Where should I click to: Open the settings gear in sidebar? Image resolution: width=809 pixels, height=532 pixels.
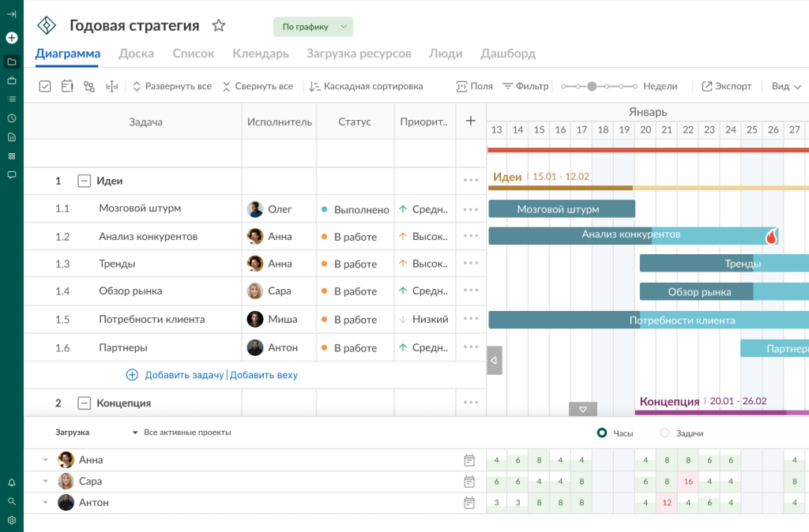(12, 520)
